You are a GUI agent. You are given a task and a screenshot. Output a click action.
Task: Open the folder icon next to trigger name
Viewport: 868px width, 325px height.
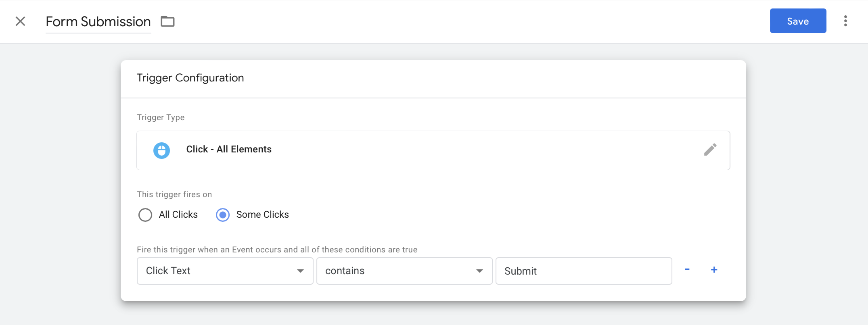[168, 21]
